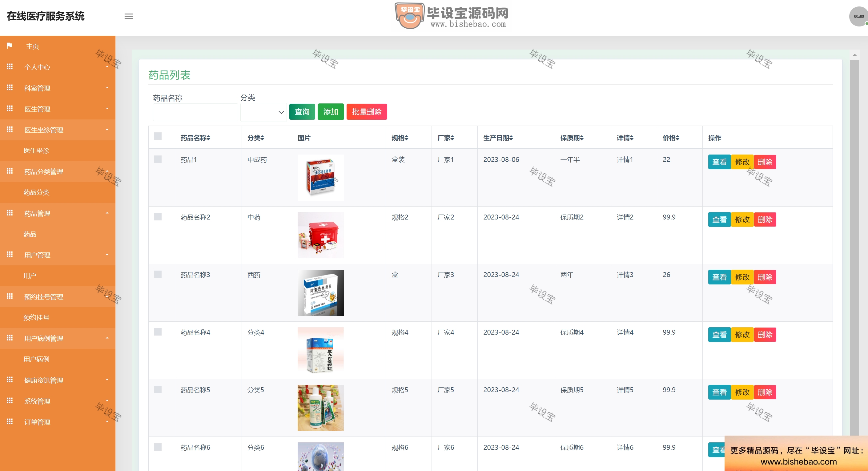Click the grid icon beside 健康资讯管理
The image size is (868, 471).
(x=10, y=380)
